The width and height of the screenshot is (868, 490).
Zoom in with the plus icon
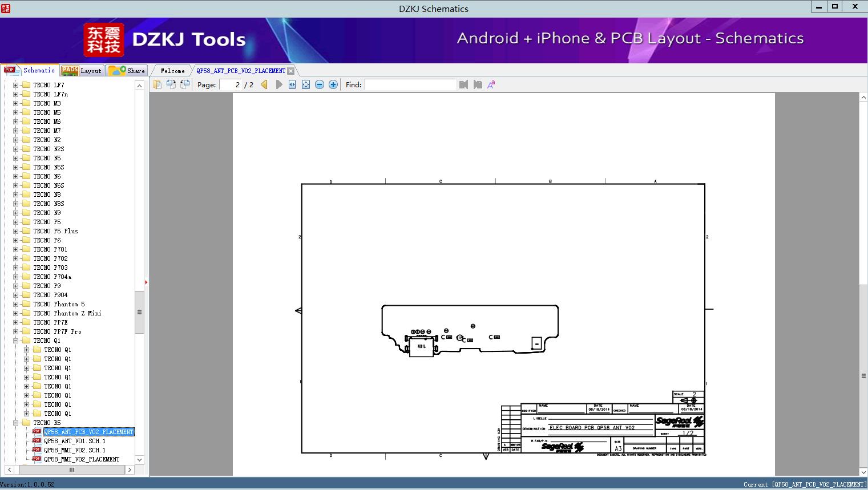coord(333,84)
